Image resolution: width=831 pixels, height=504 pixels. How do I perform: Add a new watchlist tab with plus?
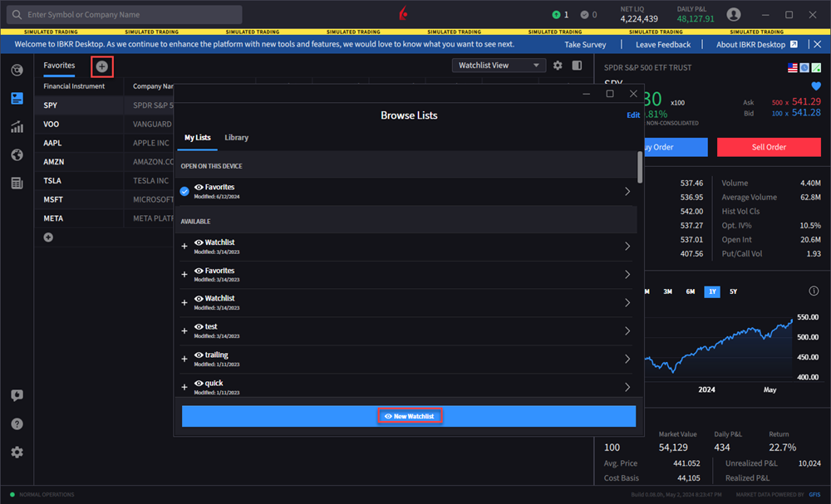click(x=101, y=66)
